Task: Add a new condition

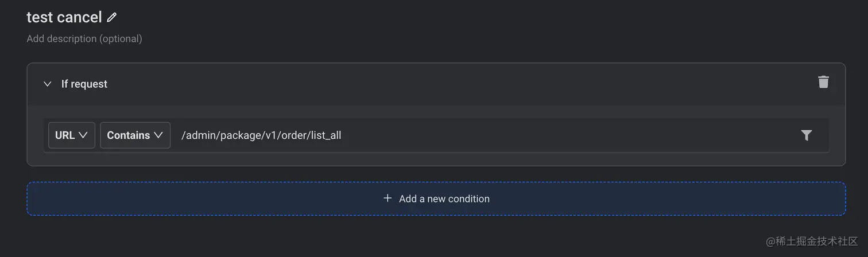Action: click(x=436, y=198)
